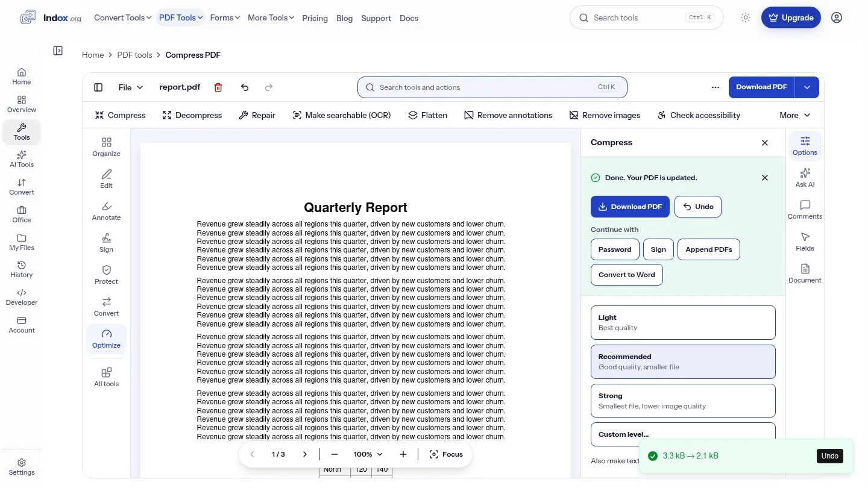The image size is (868, 488).
Task: Click Undo in the file size toast
Action: 830,456
